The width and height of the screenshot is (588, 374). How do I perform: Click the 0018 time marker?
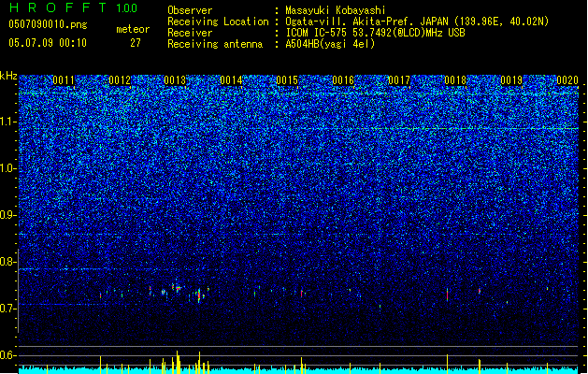click(x=455, y=80)
